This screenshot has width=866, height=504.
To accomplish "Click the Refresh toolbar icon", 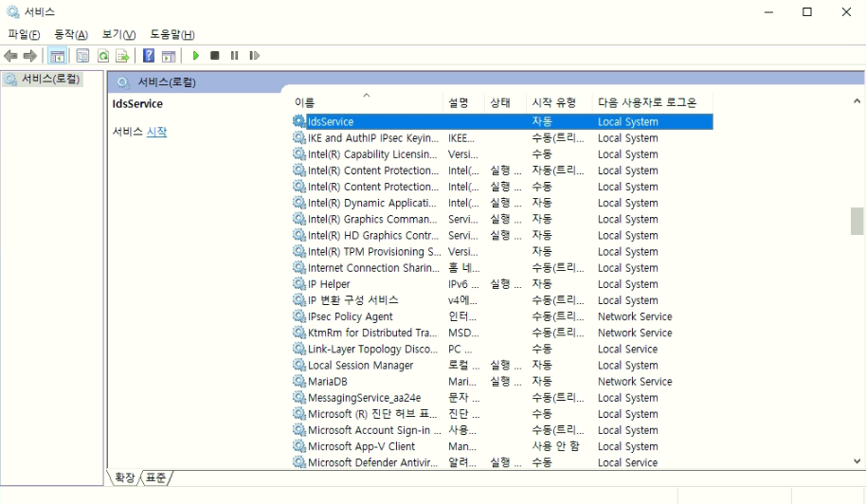I will click(102, 56).
